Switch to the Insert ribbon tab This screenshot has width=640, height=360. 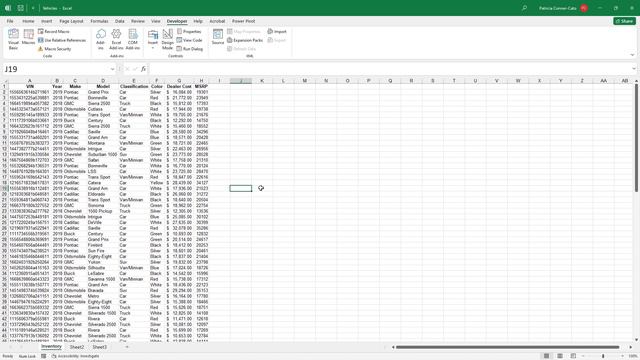pyautogui.click(x=47, y=21)
